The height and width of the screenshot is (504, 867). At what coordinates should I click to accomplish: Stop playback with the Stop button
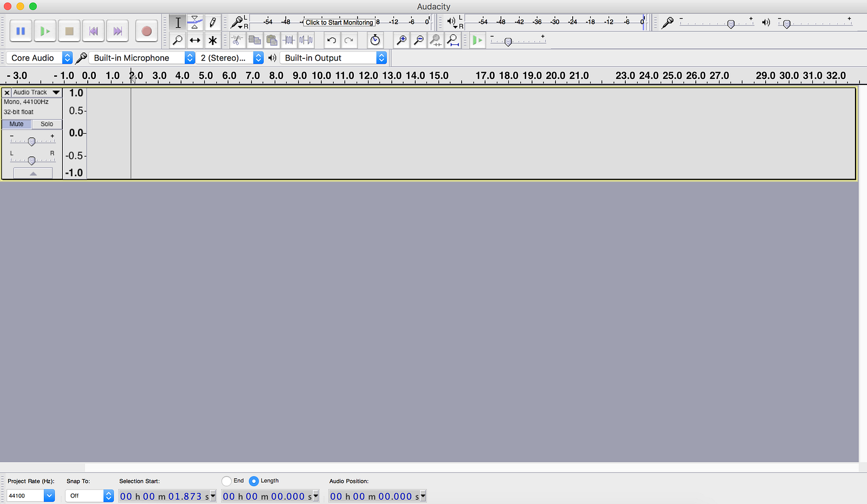pyautogui.click(x=69, y=31)
